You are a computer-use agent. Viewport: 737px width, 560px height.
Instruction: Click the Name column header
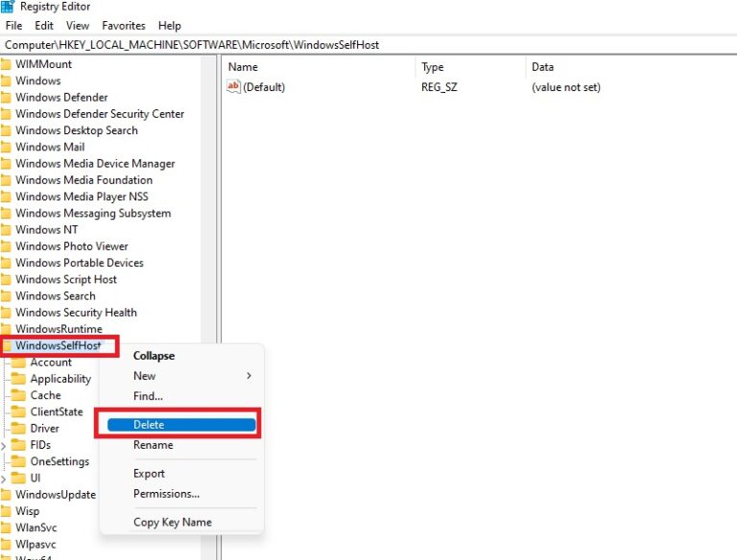pyautogui.click(x=243, y=67)
